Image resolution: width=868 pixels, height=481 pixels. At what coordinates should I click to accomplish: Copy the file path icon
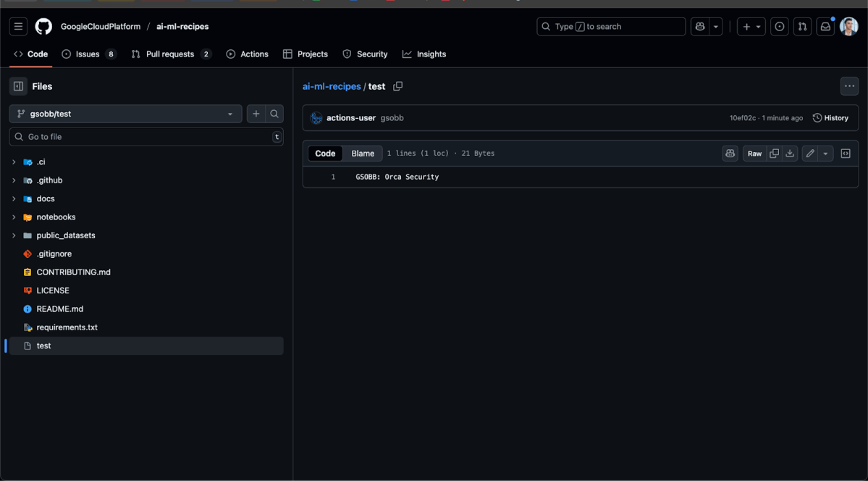tap(397, 86)
